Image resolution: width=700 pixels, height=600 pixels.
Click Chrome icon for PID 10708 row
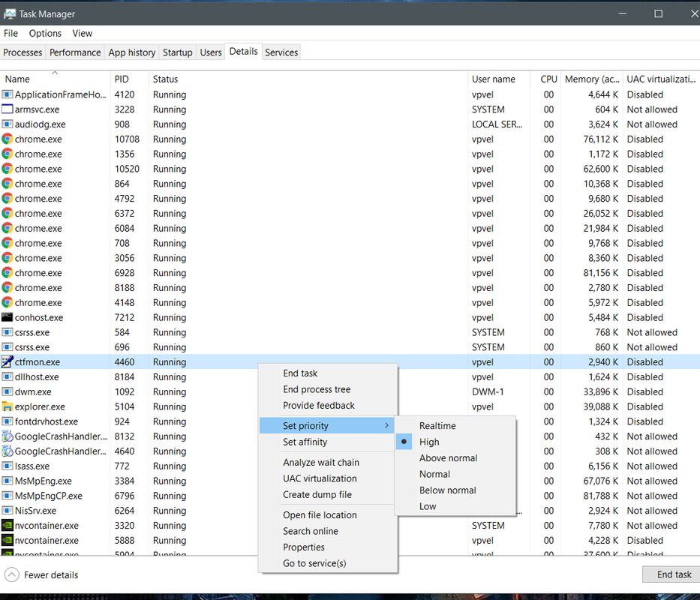pyautogui.click(x=8, y=139)
